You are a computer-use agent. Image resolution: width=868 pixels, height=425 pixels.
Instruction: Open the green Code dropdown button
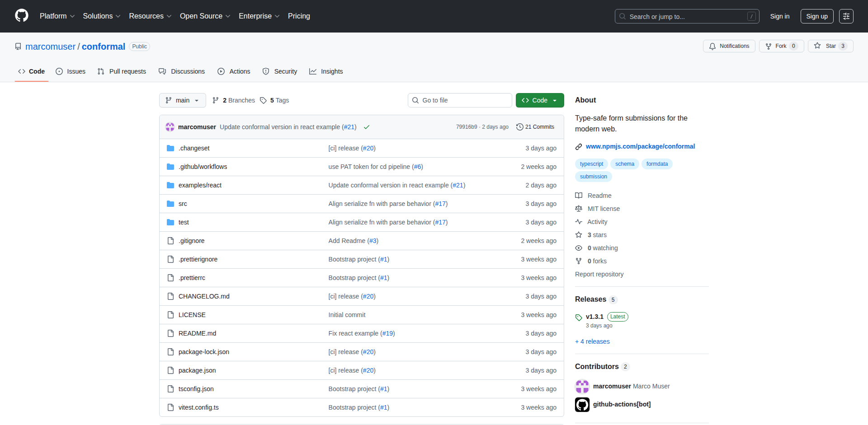click(x=540, y=100)
